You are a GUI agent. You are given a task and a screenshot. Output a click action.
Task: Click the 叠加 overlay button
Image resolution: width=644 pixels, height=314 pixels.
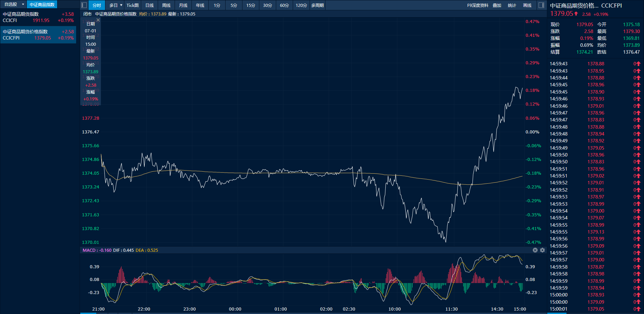pyautogui.click(x=497, y=5)
